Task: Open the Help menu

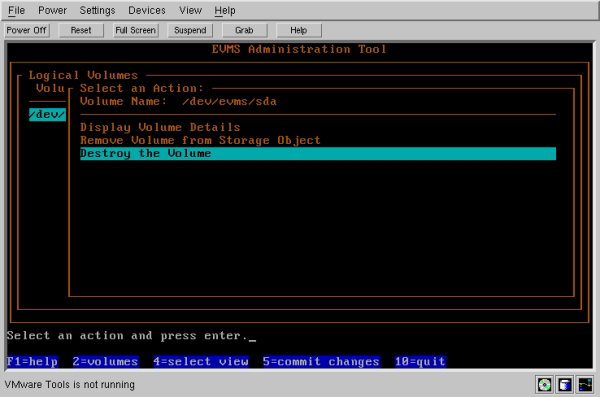Action: [225, 10]
